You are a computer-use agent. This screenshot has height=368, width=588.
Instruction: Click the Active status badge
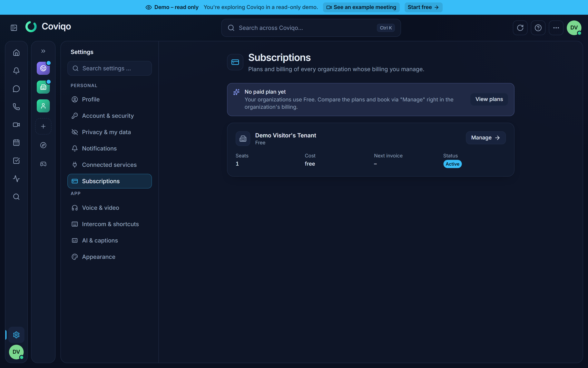(x=452, y=164)
